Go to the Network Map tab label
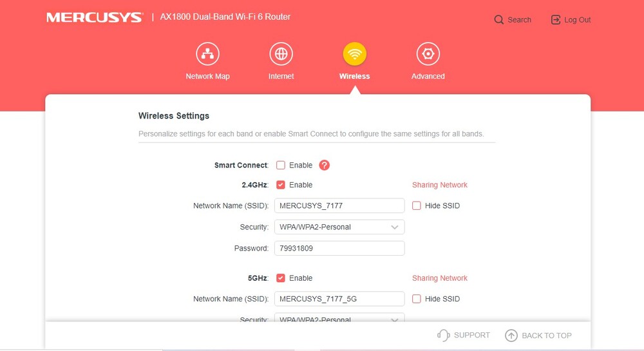Screen dimensions: 644x351 coord(207,77)
